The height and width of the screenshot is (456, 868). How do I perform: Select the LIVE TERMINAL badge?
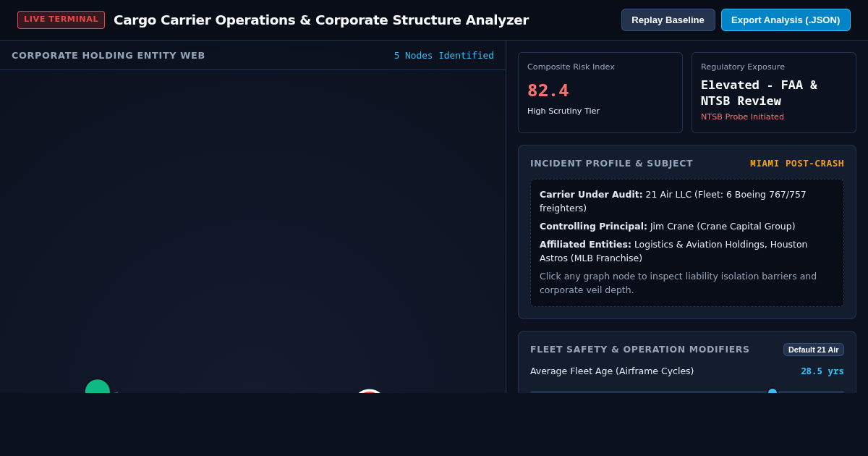61,20
